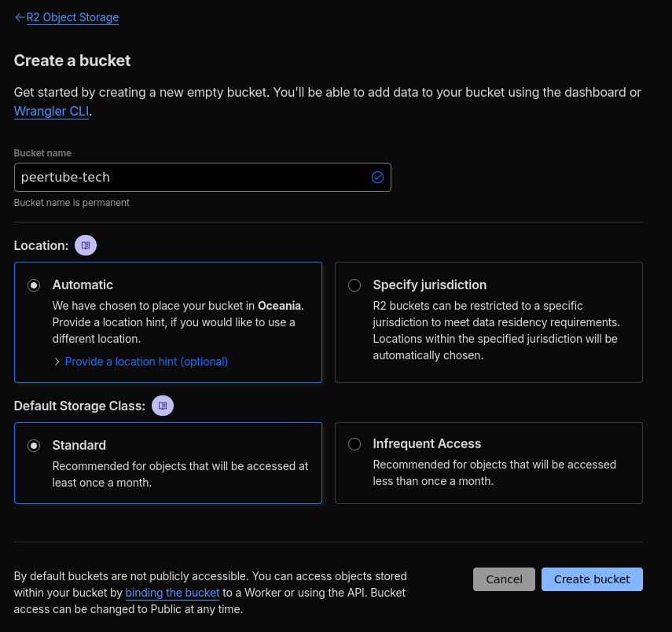Click the Specify jurisdiction card title
The height and width of the screenshot is (632, 672).
429,285
